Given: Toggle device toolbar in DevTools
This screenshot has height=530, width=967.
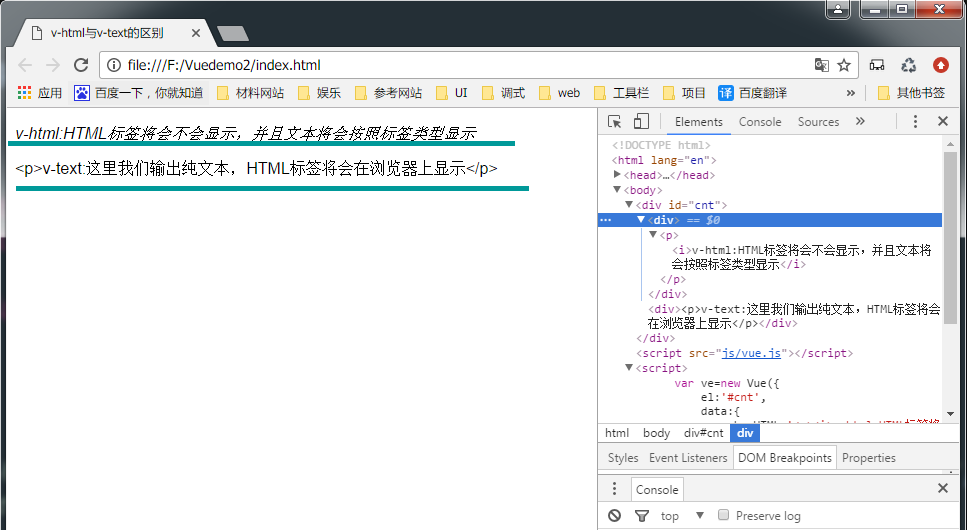Looking at the screenshot, I should pos(641,122).
